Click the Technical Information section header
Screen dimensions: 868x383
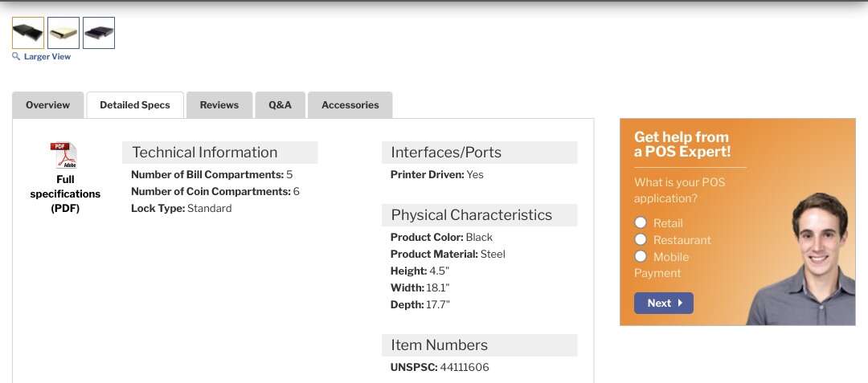point(205,153)
